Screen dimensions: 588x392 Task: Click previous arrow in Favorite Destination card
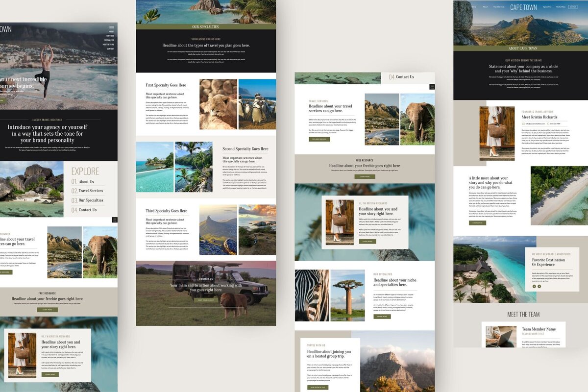535,286
